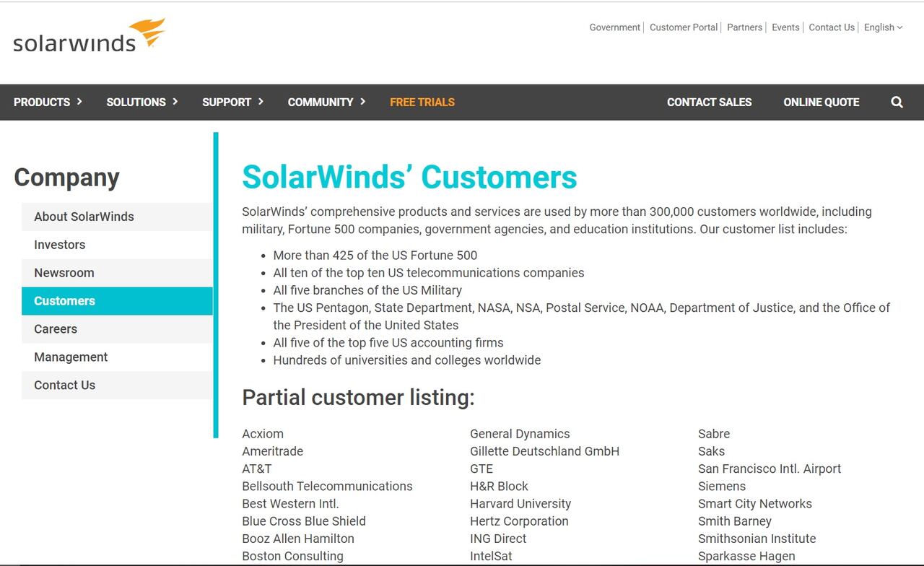The image size is (924, 566).
Task: Open Investors sidebar item
Action: (x=59, y=245)
